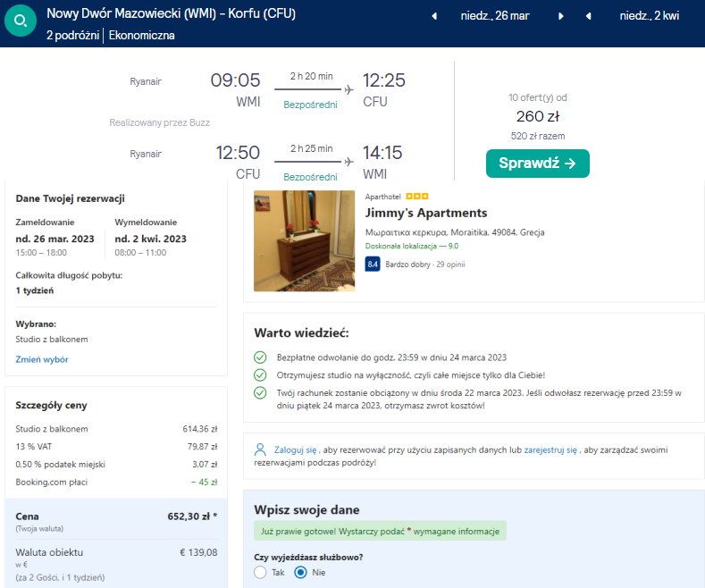Click Zaloguj się link
Image resolution: width=705 pixels, height=588 pixels.
click(296, 449)
